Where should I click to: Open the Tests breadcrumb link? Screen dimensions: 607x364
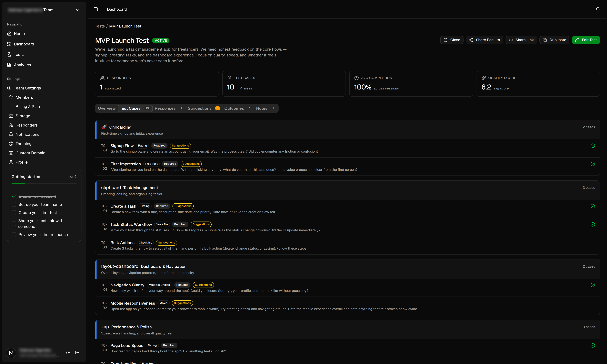[100, 26]
